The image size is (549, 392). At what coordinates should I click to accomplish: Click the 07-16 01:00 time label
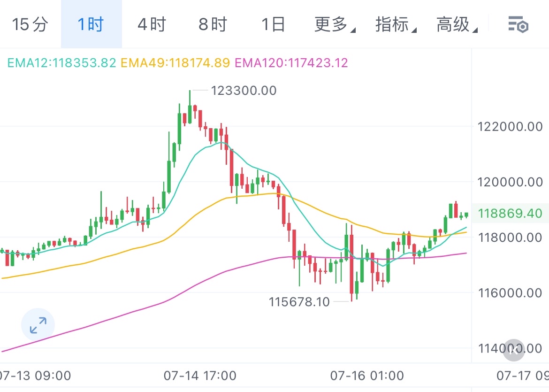pos(367,376)
